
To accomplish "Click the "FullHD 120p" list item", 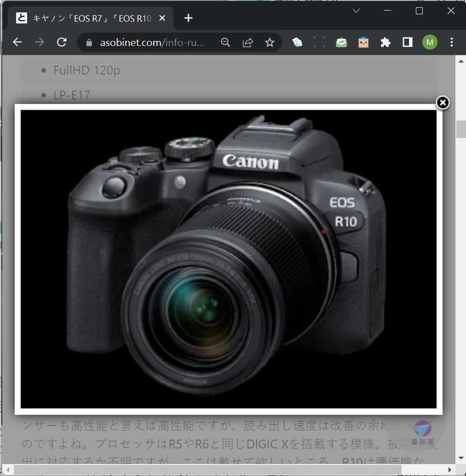I will (x=87, y=71).
